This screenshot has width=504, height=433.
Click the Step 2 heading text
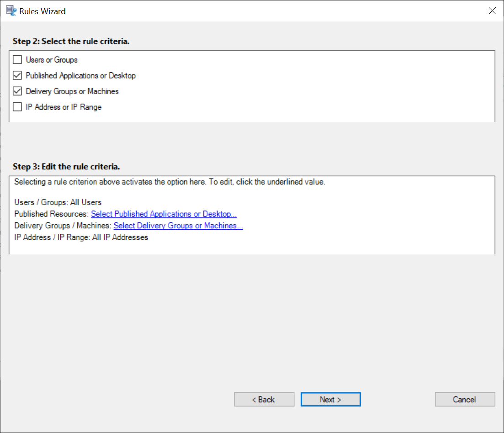point(71,42)
